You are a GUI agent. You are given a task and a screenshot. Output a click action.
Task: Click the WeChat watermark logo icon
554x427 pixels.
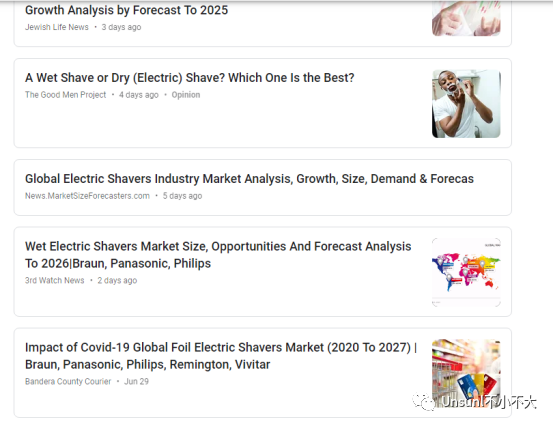(x=424, y=402)
